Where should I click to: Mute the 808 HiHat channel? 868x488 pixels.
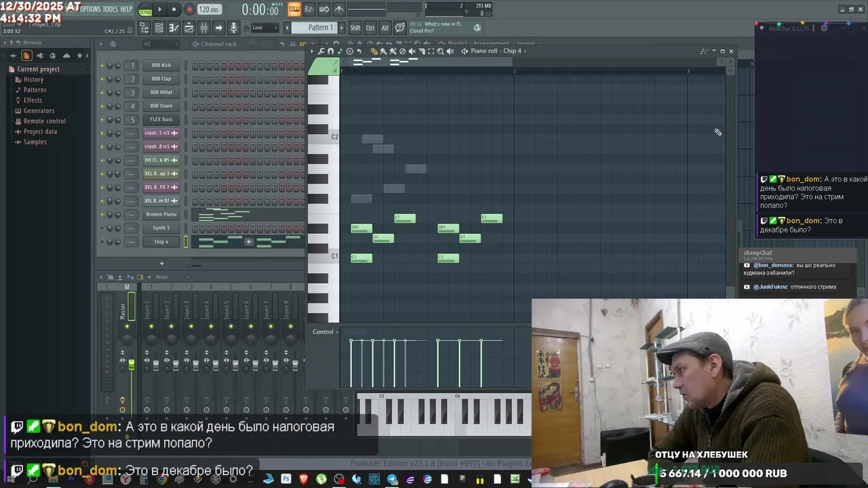[x=102, y=93]
